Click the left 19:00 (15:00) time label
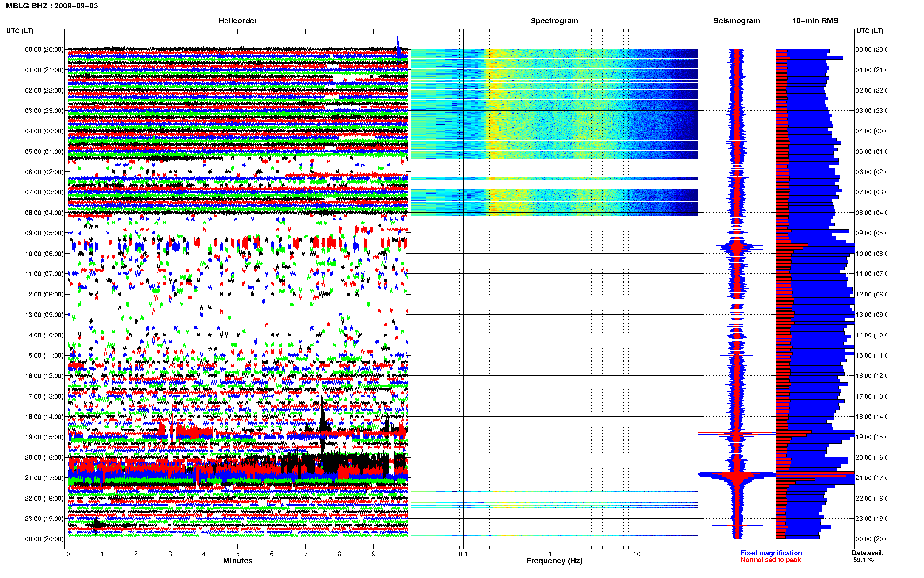924x578 pixels. coord(44,437)
